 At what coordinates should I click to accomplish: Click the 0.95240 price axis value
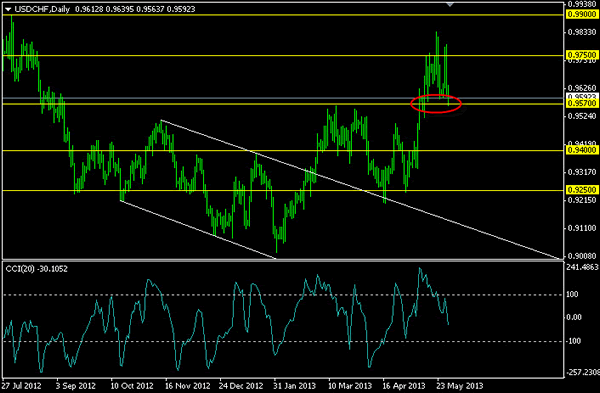(x=582, y=116)
